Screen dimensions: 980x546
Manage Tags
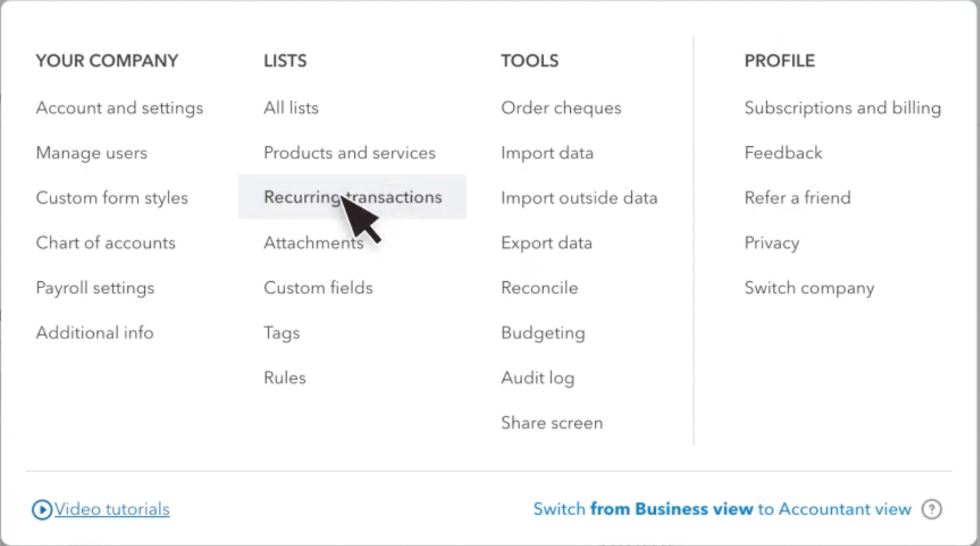click(281, 332)
